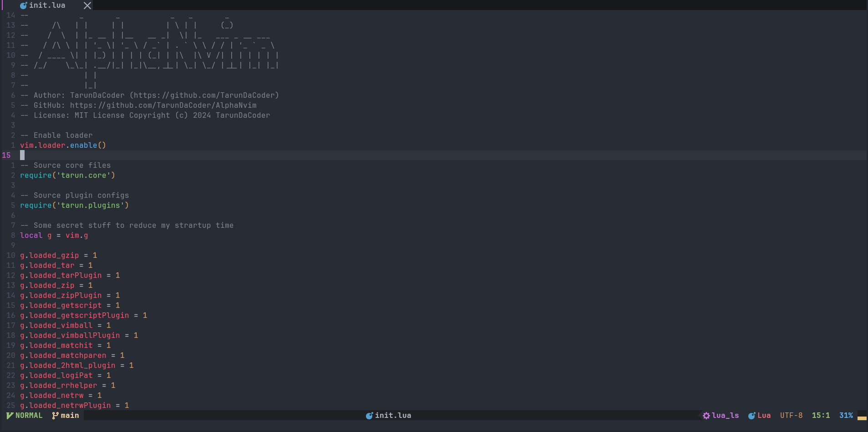Viewport: 868px width, 432px height.
Task: Click g.loaded_vimballPlugin assignment
Action: coord(79,336)
